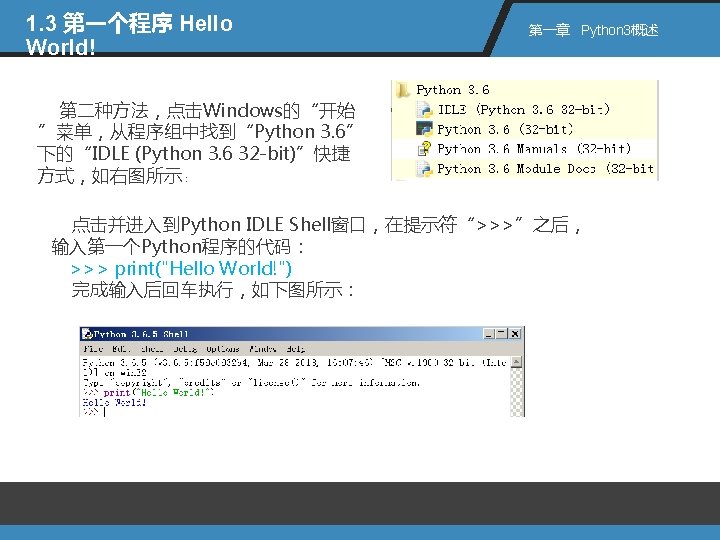Image resolution: width=720 pixels, height=540 pixels.
Task: Open Python 3.6 Manuals (32-bit) entry text
Action: click(534, 149)
